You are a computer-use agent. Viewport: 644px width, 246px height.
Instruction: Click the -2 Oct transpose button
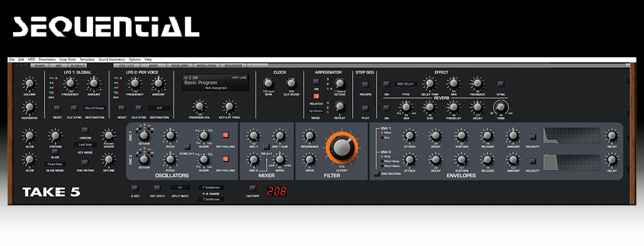click(x=135, y=188)
